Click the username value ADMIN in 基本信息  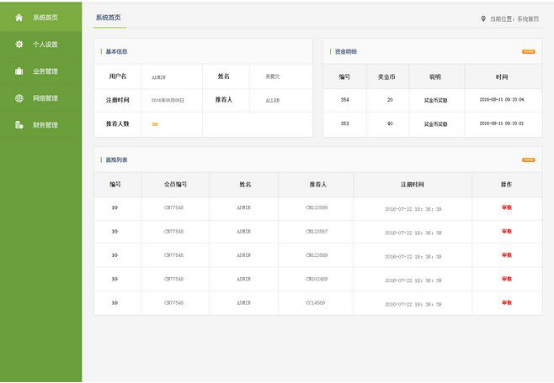(x=159, y=77)
